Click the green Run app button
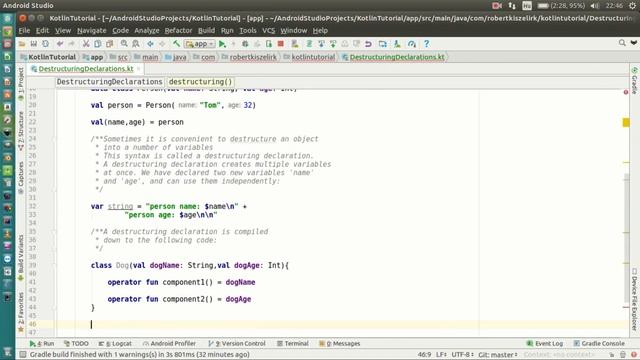This screenshot has height=360, width=640. coord(222,44)
